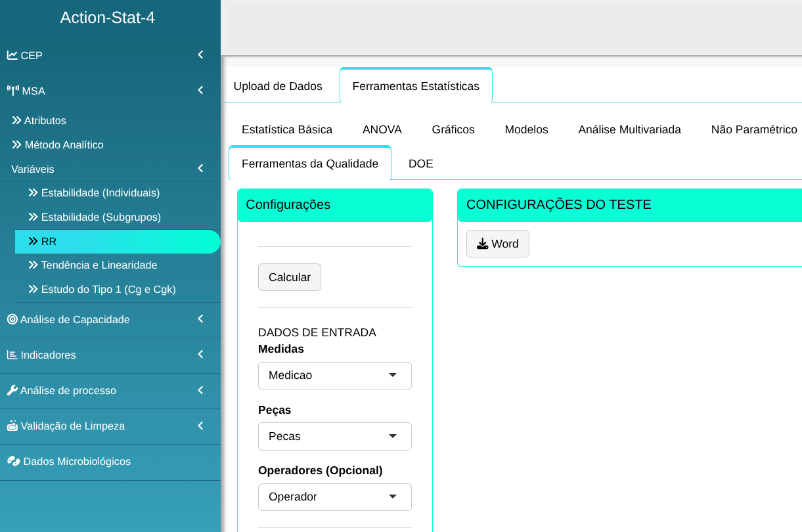Viewport: 802px width, 532px height.
Task: Open the Medidas dropdown showing Medicao
Action: 334,376
